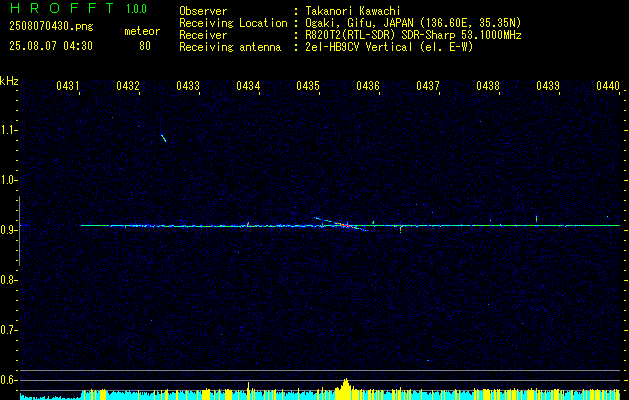
Task: Click the kHz axis unit label
Action: (9, 81)
